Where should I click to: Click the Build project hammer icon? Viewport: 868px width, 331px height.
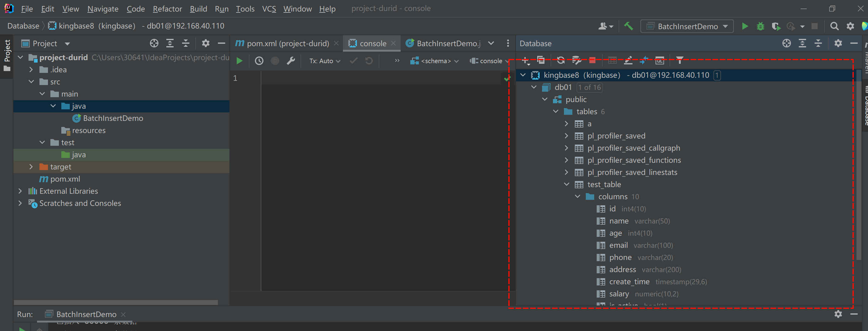coord(628,26)
